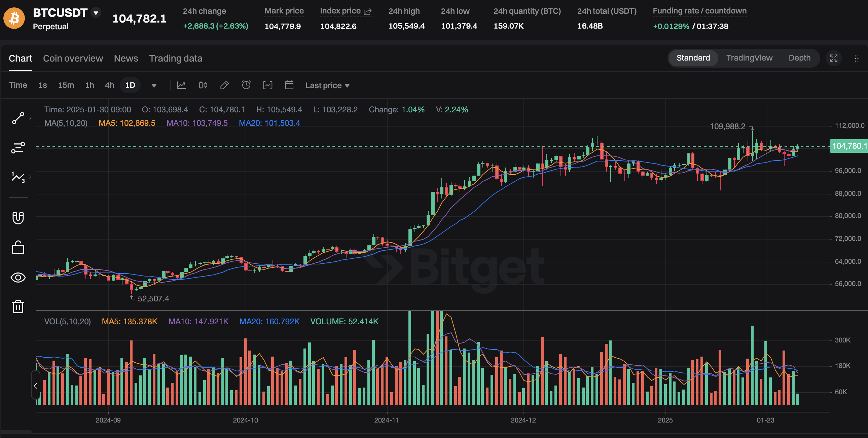Screen dimensions: 868x438
Task: Toggle the magnet snap mode
Action: pyautogui.click(x=18, y=218)
